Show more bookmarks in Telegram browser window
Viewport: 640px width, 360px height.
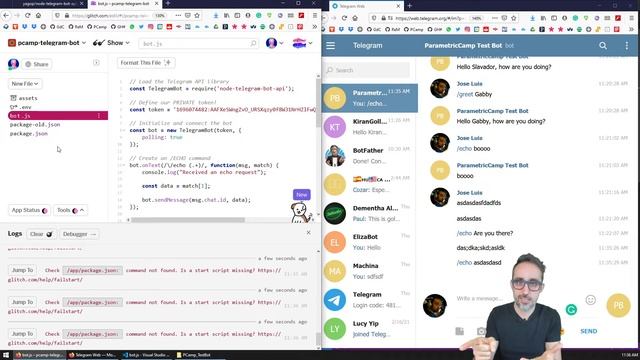pos(631,29)
